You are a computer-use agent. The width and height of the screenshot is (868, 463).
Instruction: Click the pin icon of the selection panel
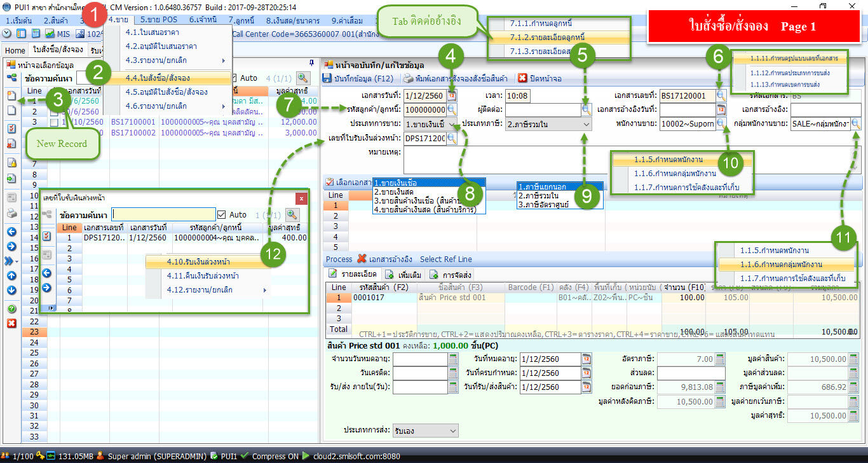pyautogui.click(x=311, y=63)
